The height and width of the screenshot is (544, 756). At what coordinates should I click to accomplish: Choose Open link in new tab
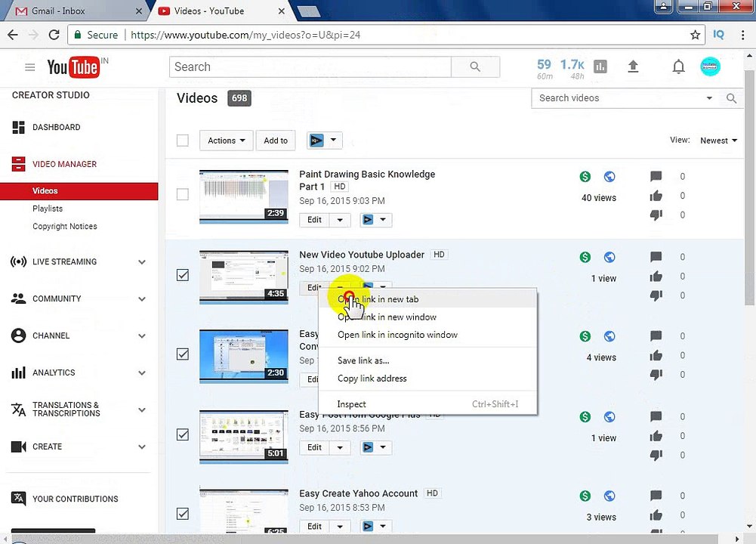pos(427,299)
